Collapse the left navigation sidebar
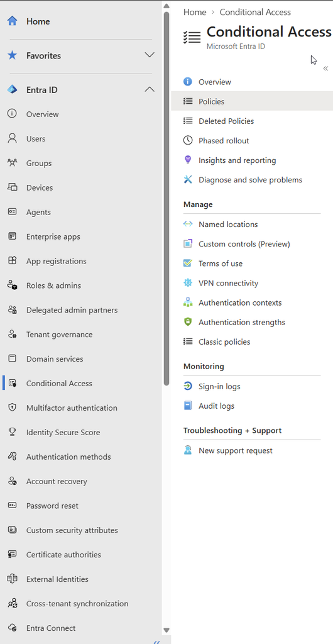Viewport: 333px width, 644px height. tap(156, 641)
